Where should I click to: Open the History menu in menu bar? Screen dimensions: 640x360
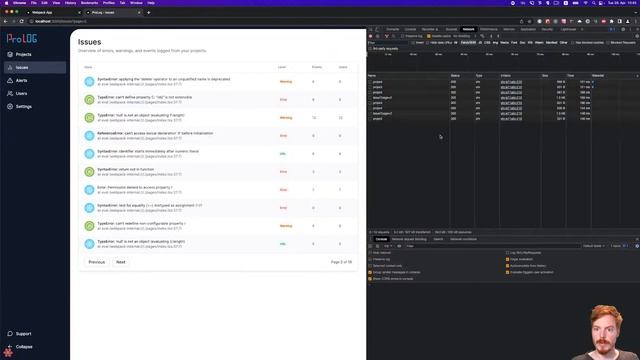[70, 3]
